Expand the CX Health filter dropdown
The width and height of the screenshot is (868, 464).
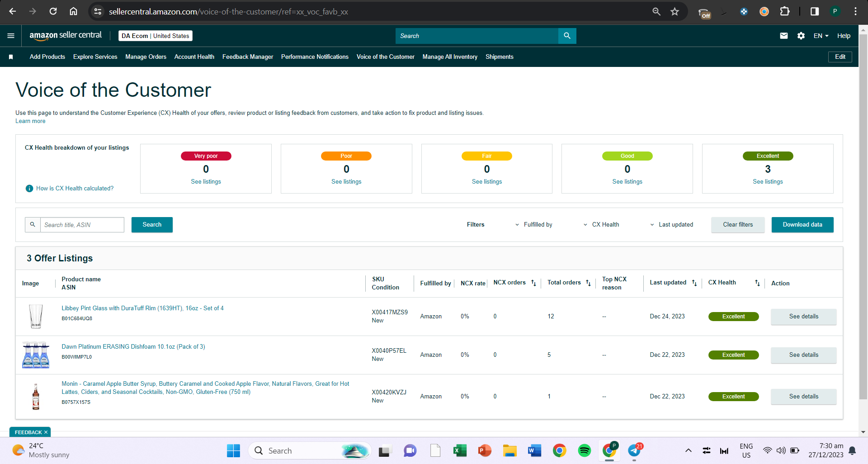tap(601, 225)
